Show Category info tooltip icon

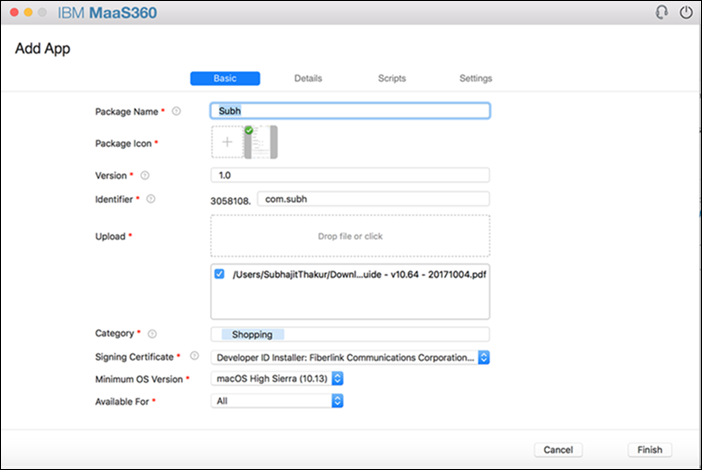(x=152, y=333)
